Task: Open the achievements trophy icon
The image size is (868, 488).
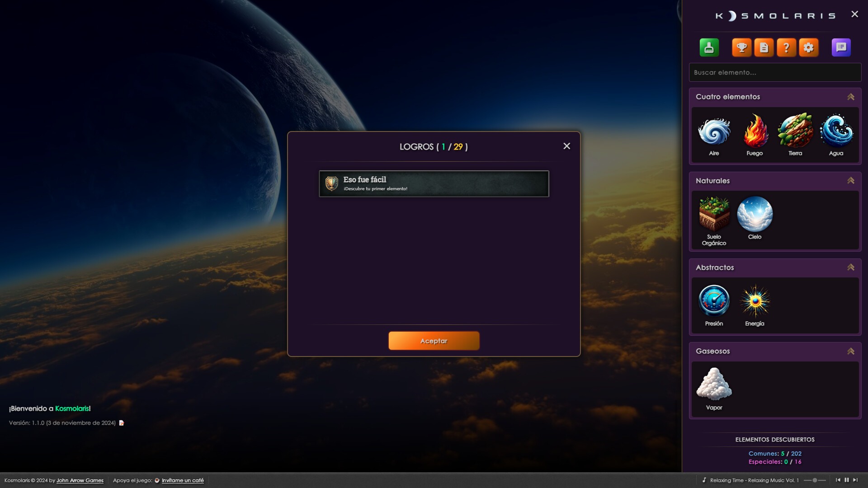Action: (x=741, y=47)
